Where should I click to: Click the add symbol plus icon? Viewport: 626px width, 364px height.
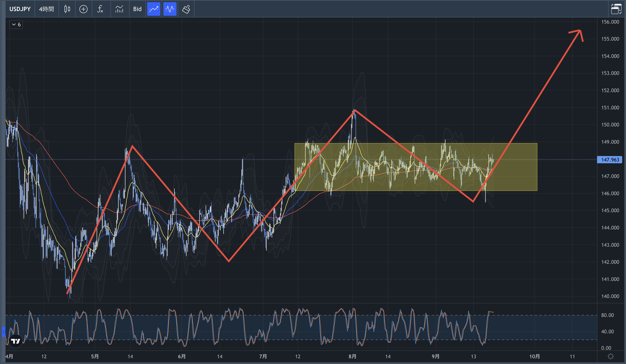pos(83,9)
